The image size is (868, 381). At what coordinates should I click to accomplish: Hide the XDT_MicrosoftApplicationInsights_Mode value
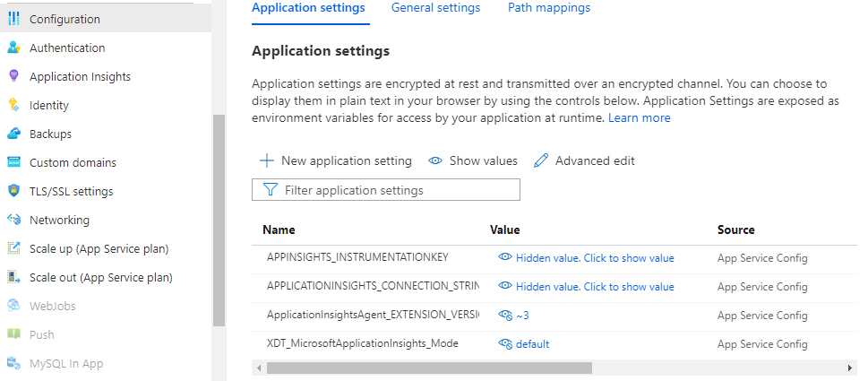pos(505,344)
